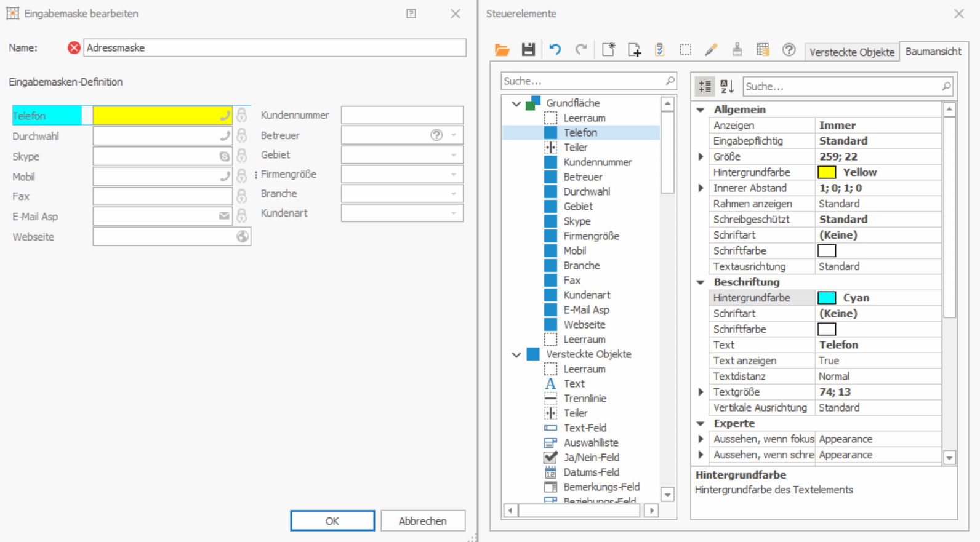Click the clipboard checklist icon
The height and width of the screenshot is (542, 980).
tap(660, 50)
